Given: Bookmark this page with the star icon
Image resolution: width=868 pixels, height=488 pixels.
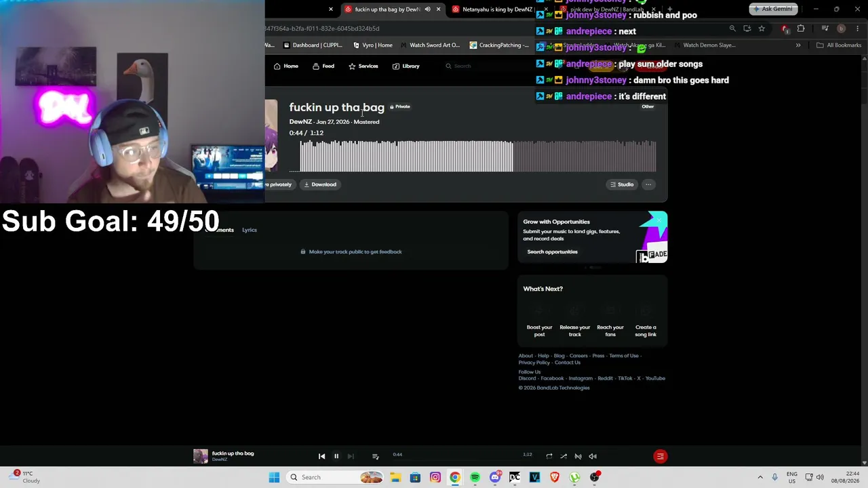Looking at the screenshot, I should [x=762, y=28].
